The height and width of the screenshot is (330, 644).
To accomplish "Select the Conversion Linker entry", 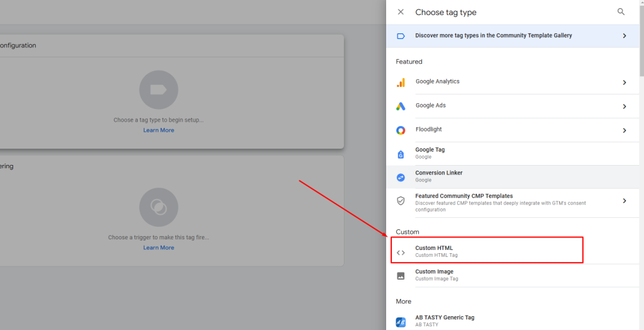I will tap(513, 176).
